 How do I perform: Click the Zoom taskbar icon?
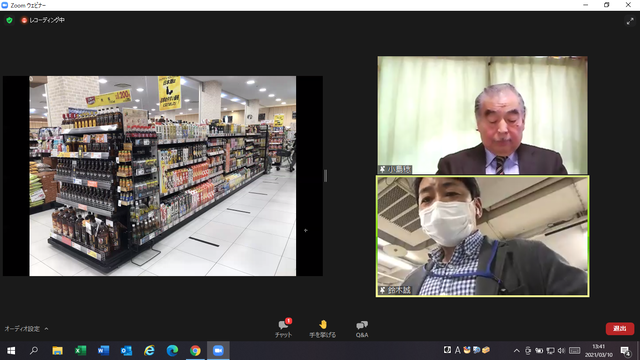click(218, 351)
